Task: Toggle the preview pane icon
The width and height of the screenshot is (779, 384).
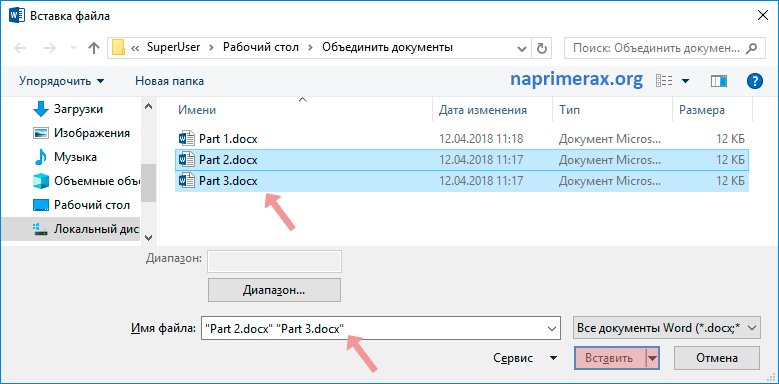Action: pos(718,80)
